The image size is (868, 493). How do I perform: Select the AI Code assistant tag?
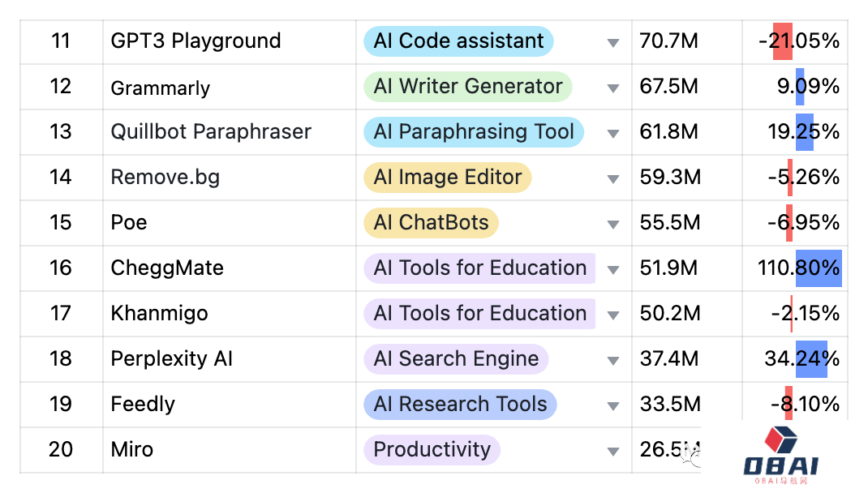(x=458, y=41)
